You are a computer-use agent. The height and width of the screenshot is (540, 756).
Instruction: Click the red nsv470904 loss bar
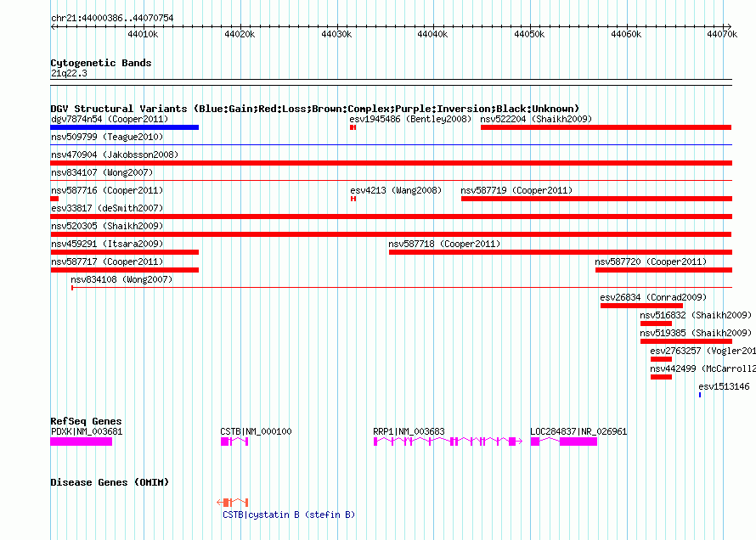point(391,163)
